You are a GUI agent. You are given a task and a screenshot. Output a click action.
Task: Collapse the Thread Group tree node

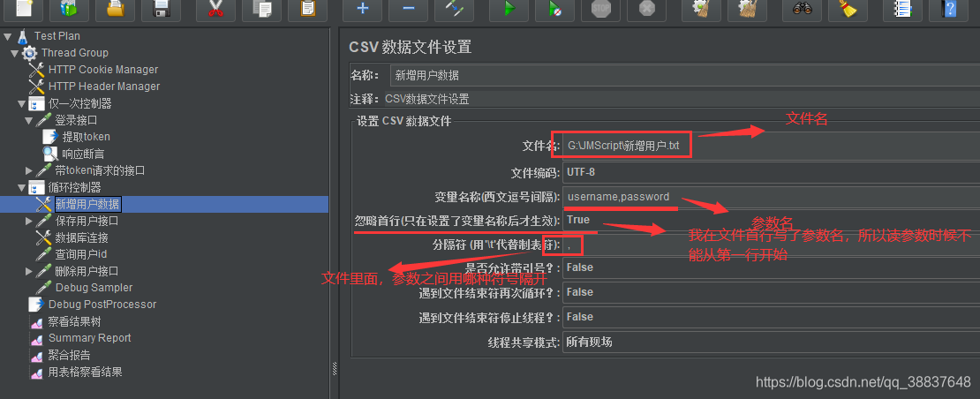tap(14, 53)
